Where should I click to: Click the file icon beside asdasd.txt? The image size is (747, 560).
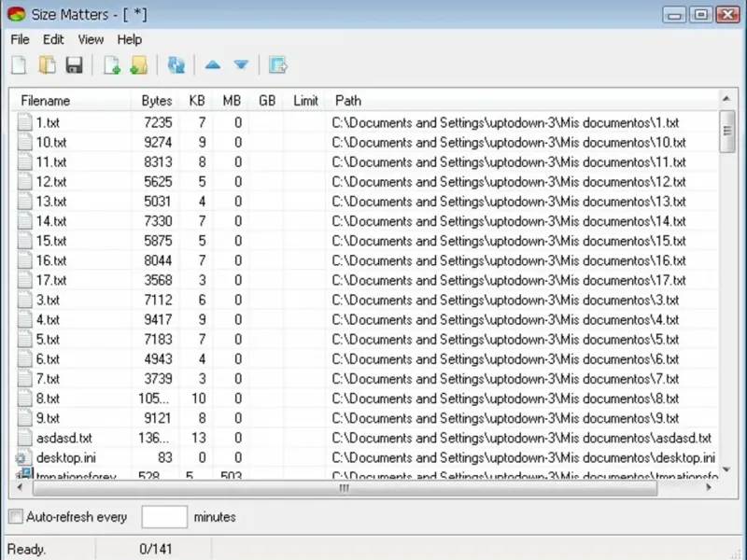pos(25,438)
